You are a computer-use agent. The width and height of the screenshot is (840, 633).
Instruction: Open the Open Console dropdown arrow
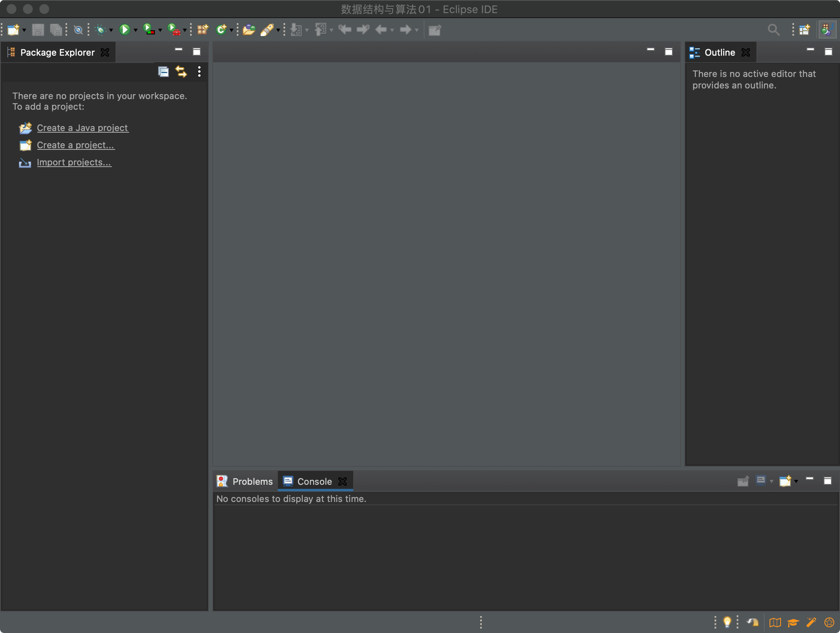pyautogui.click(x=796, y=482)
